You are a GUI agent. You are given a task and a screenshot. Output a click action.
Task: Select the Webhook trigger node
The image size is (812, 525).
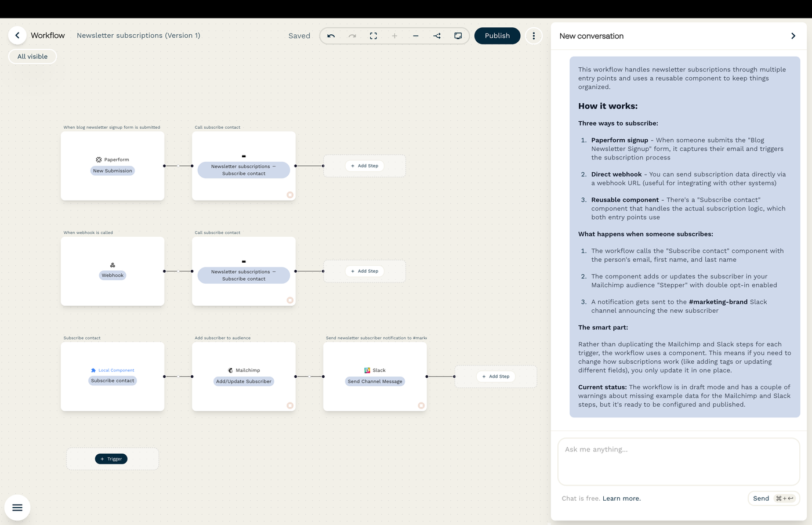tap(113, 271)
